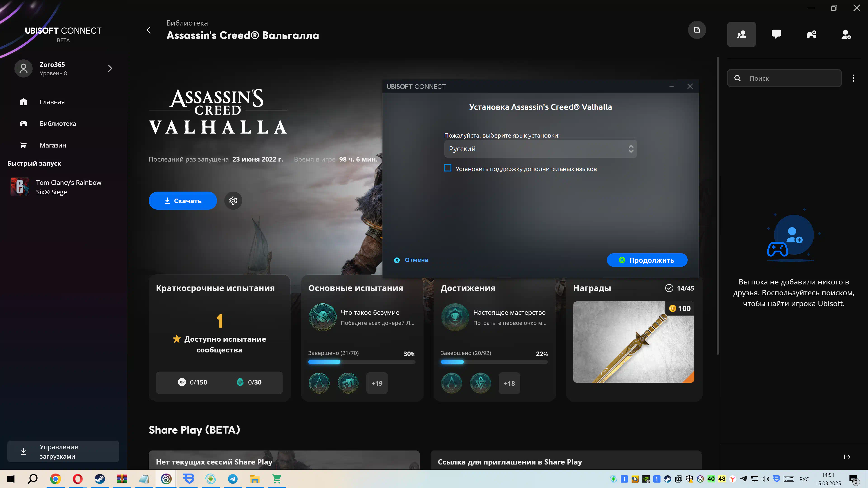Open Библиотека in the sidebar
868x488 pixels.
[x=58, y=124]
